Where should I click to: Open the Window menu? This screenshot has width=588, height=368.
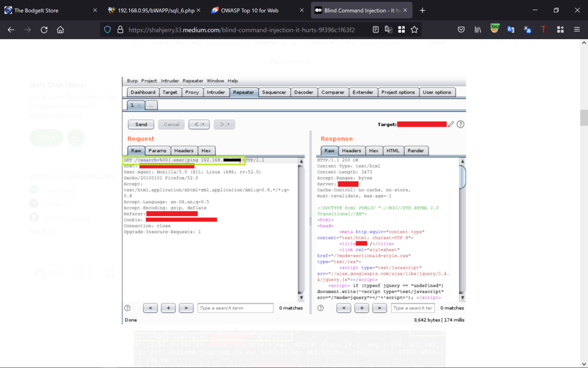215,81
